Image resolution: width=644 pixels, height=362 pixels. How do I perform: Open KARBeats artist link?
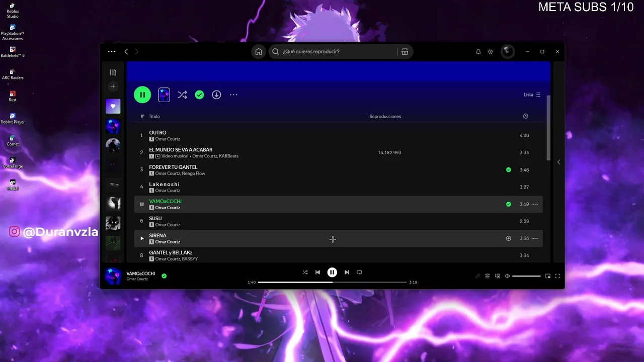[229, 156]
